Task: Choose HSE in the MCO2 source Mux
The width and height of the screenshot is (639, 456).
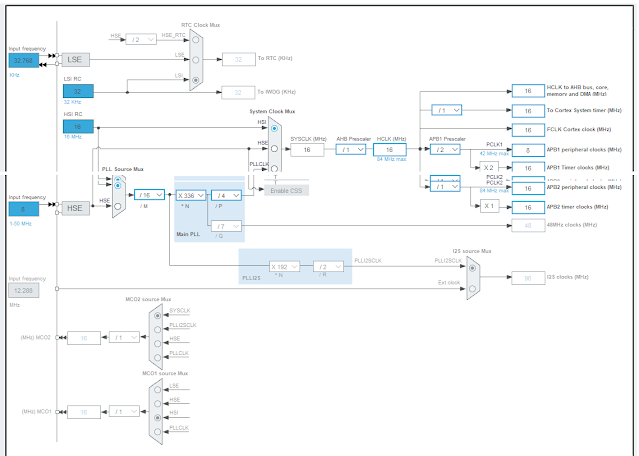Action: (x=158, y=344)
